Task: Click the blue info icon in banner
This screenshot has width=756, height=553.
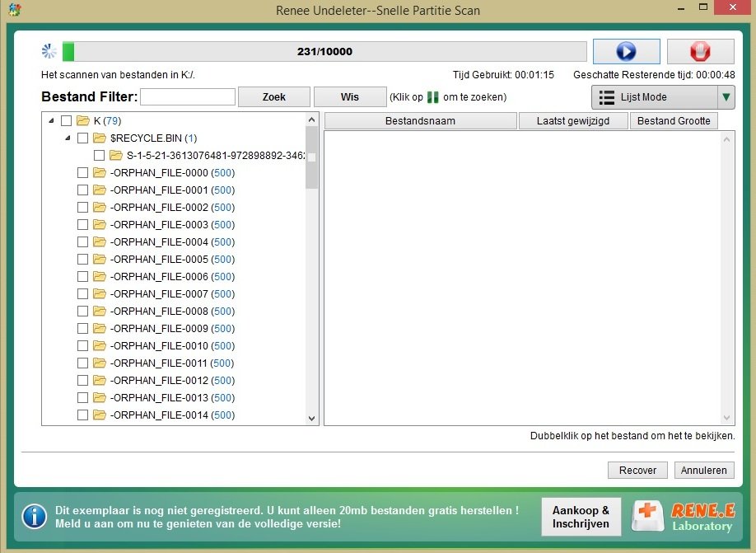Action: click(x=34, y=517)
